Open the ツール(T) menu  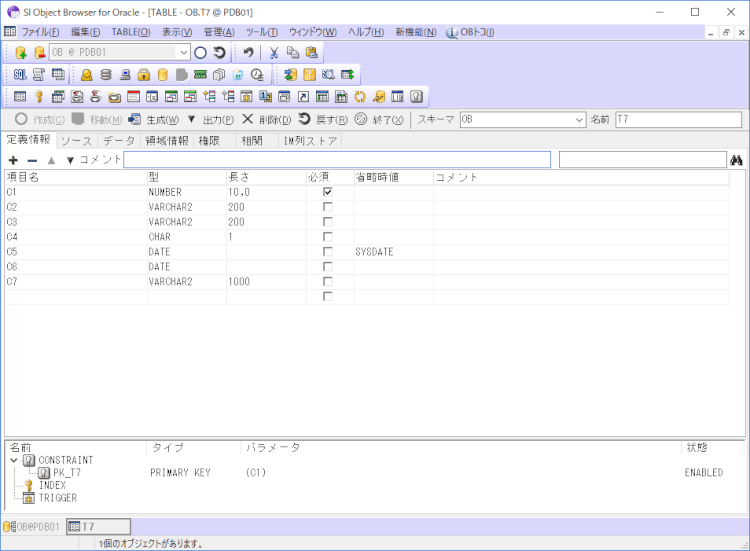tap(261, 32)
